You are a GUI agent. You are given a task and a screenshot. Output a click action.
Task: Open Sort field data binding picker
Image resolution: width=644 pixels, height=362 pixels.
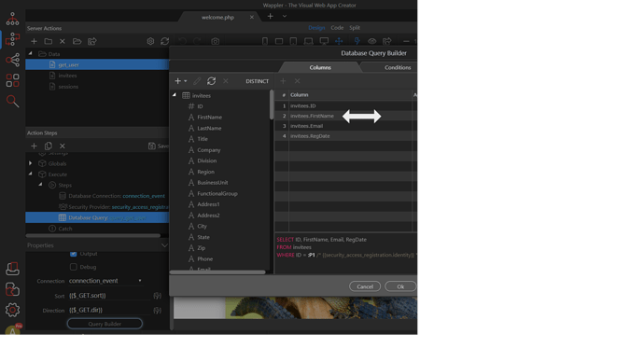coord(158,296)
